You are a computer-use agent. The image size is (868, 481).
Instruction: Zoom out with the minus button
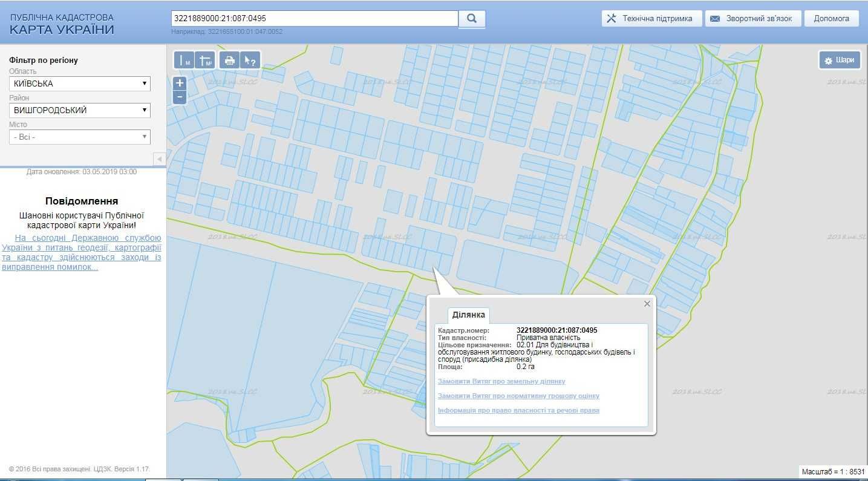click(179, 97)
